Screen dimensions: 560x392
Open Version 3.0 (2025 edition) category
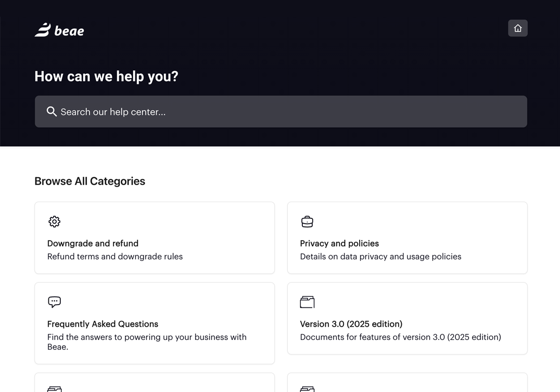coord(351,324)
